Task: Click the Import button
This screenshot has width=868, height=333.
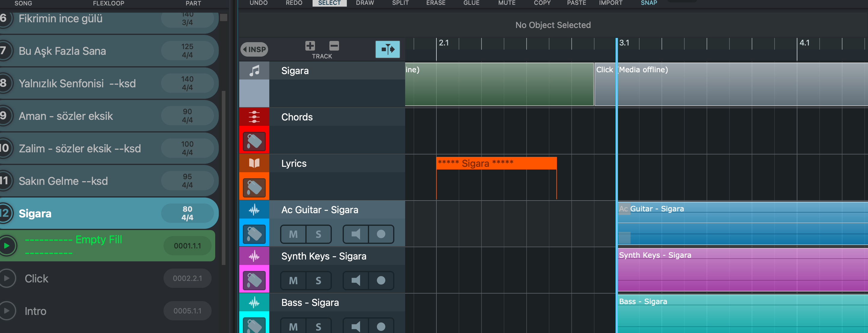Action: point(610,3)
